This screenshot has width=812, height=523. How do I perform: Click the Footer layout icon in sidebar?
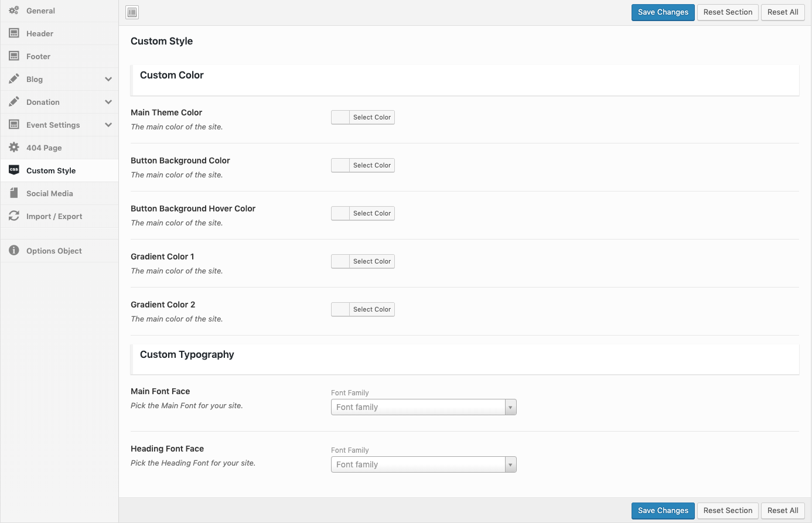tap(14, 56)
